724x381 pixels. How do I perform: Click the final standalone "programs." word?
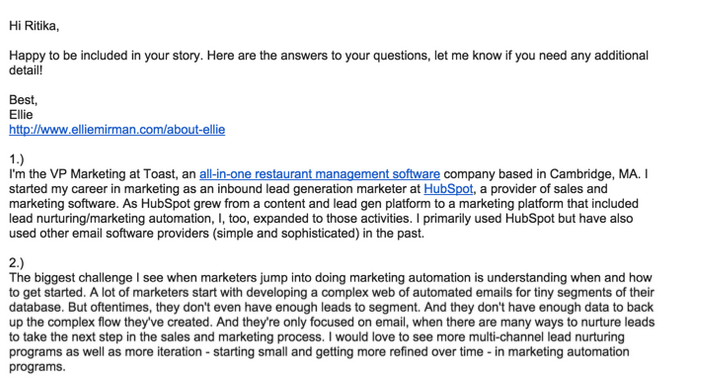click(37, 367)
